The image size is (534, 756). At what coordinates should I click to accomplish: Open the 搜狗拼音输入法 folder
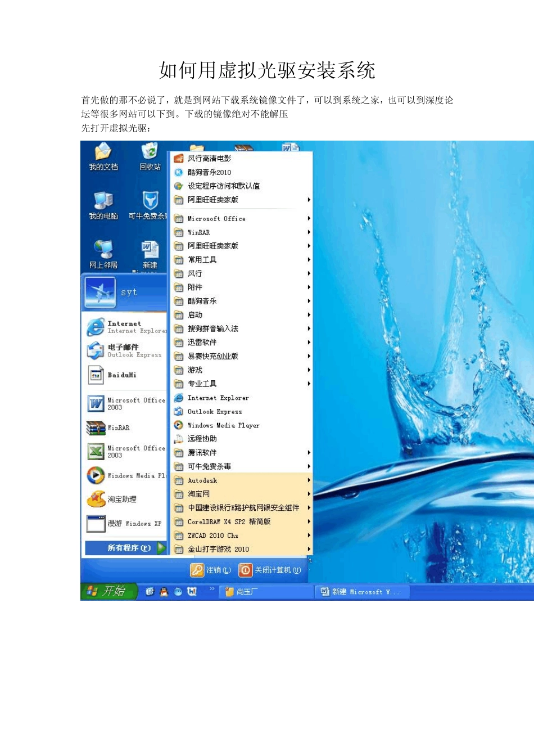click(x=242, y=329)
